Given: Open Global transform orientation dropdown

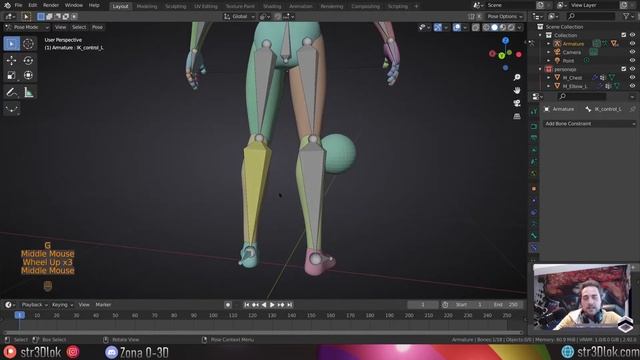Looking at the screenshot, I should coord(239,17).
